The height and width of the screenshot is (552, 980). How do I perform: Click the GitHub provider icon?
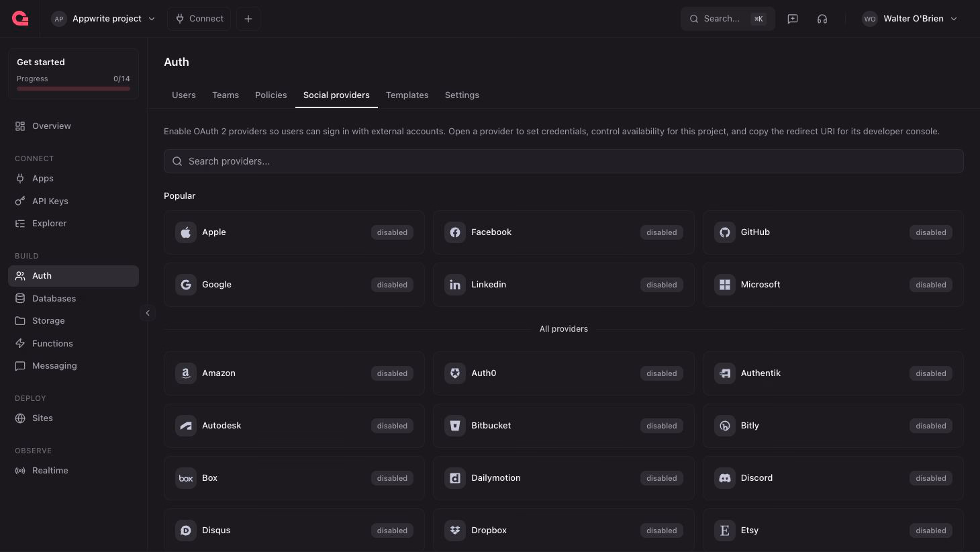tap(725, 232)
